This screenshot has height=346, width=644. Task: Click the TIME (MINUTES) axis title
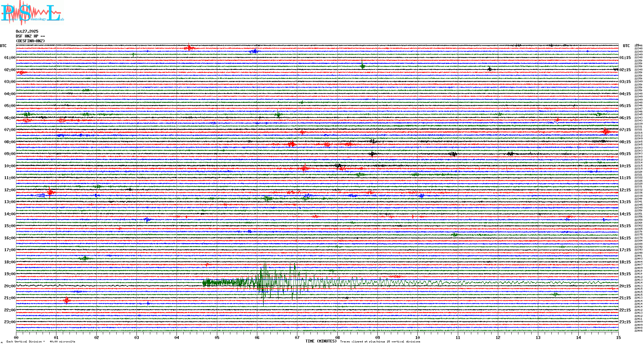click(x=321, y=341)
